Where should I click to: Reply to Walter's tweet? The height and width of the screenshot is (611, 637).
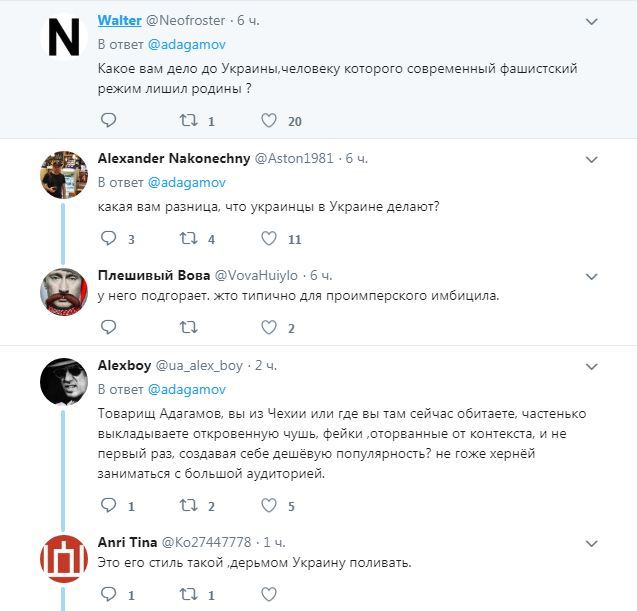pos(108,121)
